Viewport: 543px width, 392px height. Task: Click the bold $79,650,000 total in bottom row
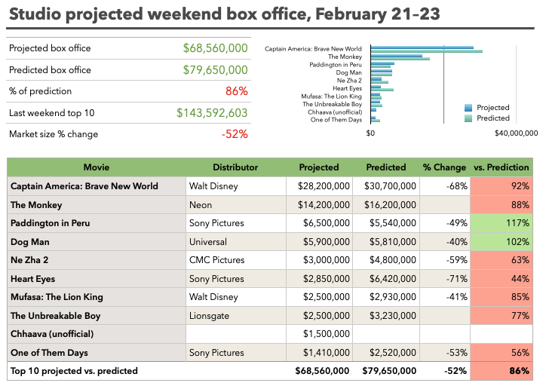coord(389,371)
